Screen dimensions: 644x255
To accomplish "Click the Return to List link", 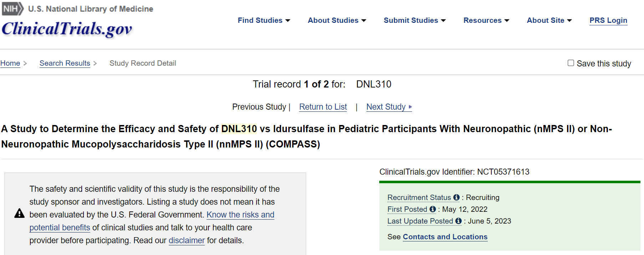I will [x=323, y=107].
